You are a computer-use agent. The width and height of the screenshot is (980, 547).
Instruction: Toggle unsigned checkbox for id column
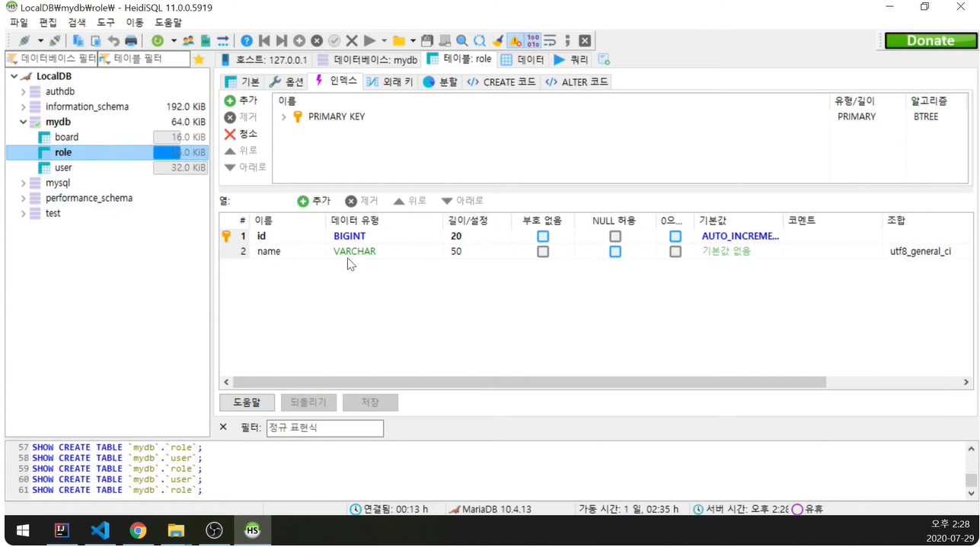tap(543, 237)
